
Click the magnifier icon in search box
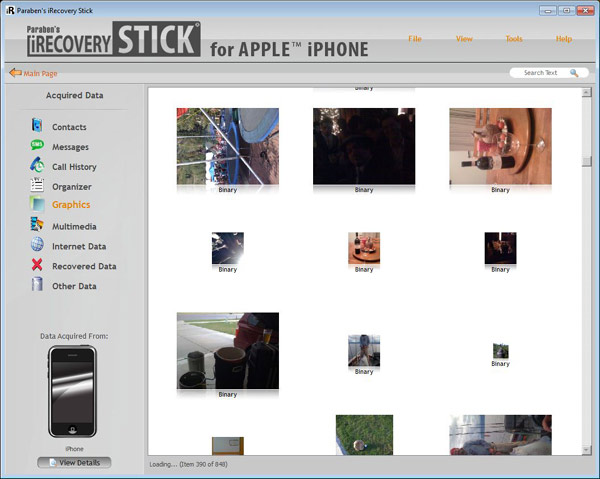pos(574,73)
